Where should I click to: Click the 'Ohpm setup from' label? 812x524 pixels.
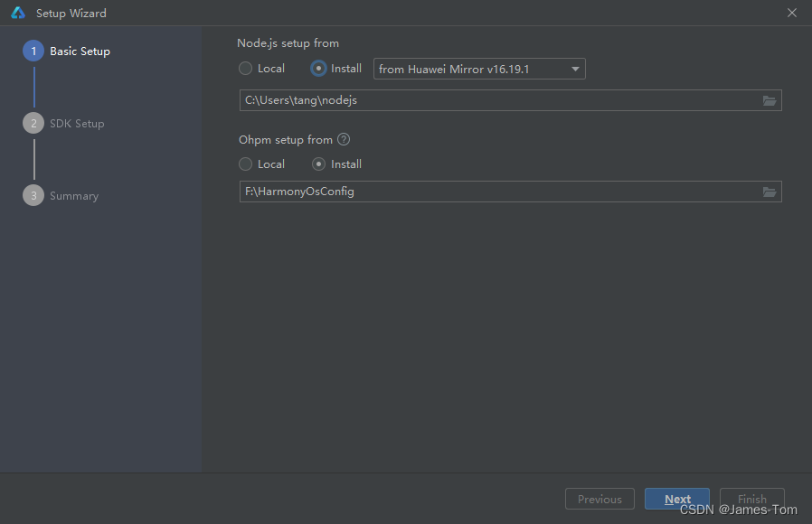click(x=286, y=140)
